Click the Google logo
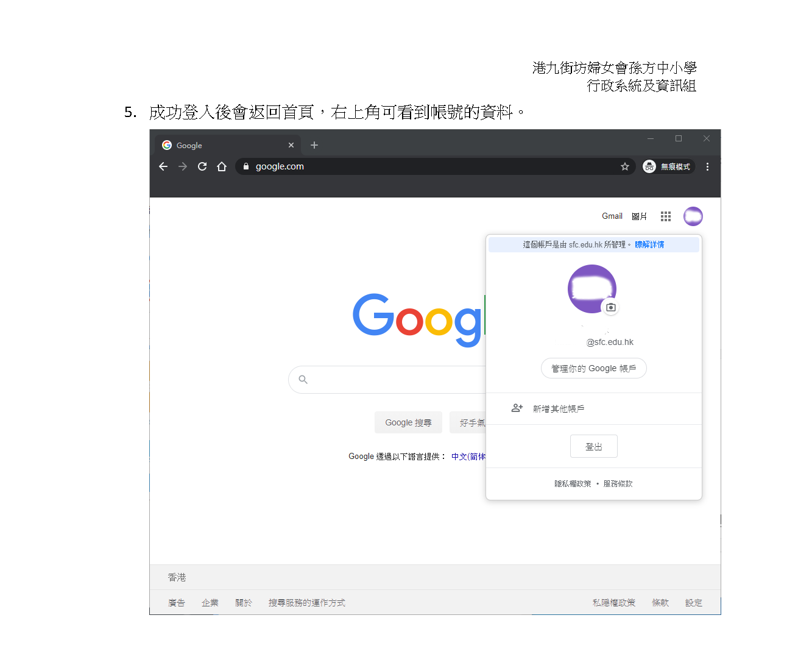Viewport: 812px width, 654px height. pyautogui.click(x=419, y=319)
